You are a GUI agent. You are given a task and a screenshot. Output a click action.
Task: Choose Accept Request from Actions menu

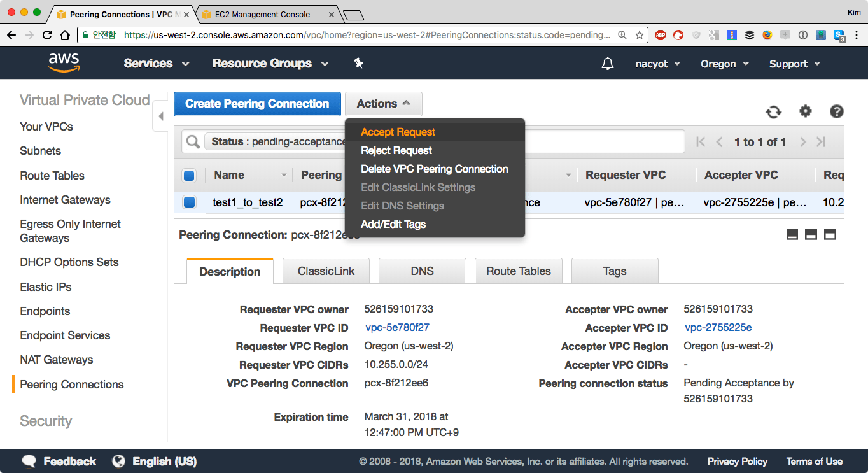pos(398,132)
